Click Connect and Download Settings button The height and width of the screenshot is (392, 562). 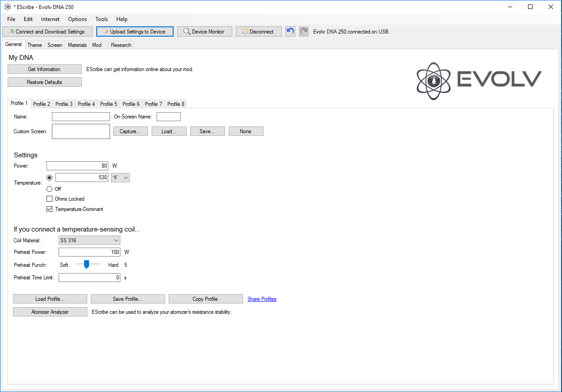(x=47, y=32)
